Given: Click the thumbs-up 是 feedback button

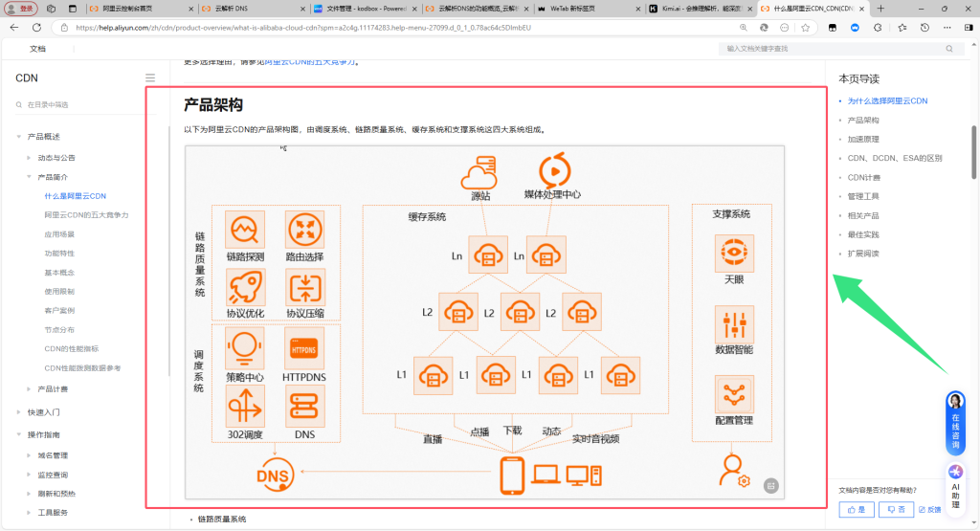Looking at the screenshot, I should pos(857,510).
